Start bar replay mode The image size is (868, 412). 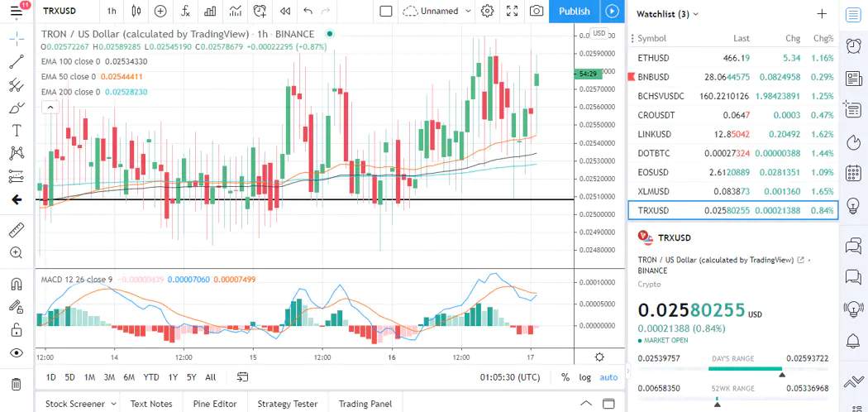click(x=285, y=11)
